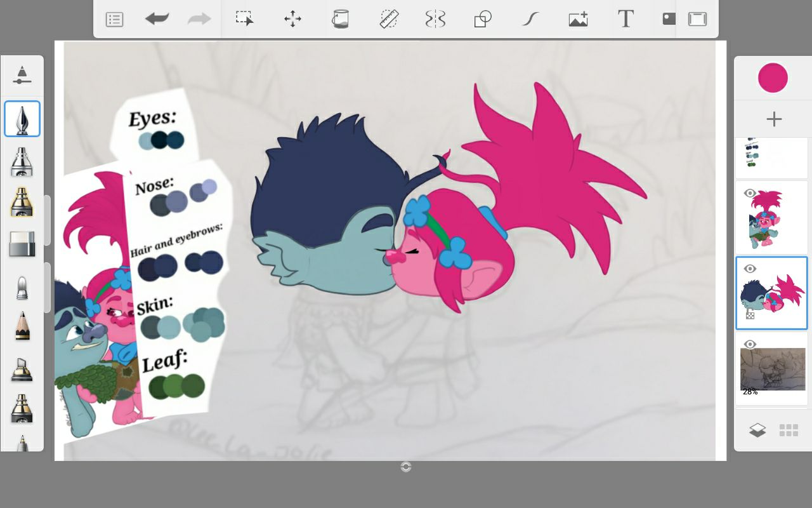Toggle the full screen UI frame icon
The width and height of the screenshot is (812, 508).
697,19
